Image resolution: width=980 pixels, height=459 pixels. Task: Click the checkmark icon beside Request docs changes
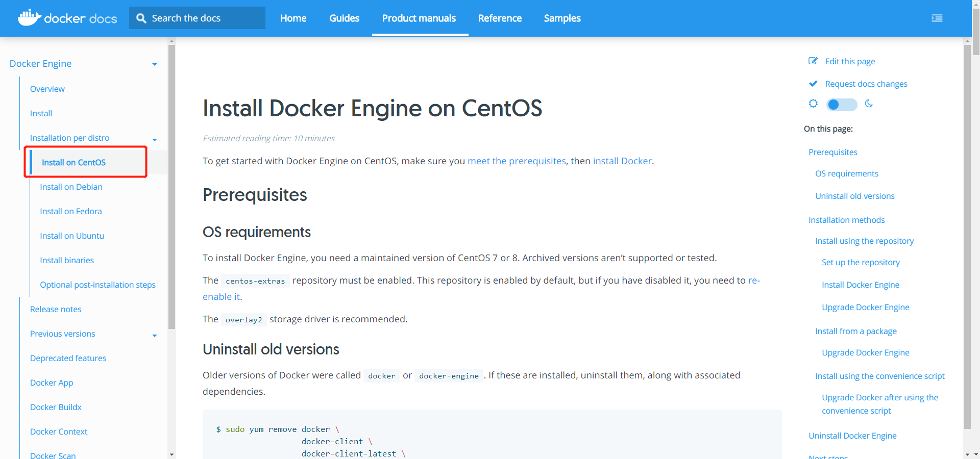pyautogui.click(x=813, y=84)
